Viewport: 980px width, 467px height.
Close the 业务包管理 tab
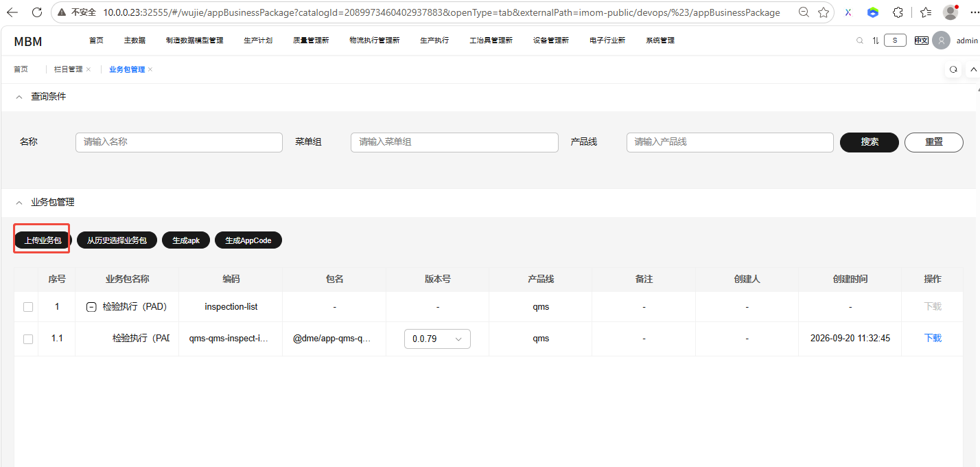(150, 69)
